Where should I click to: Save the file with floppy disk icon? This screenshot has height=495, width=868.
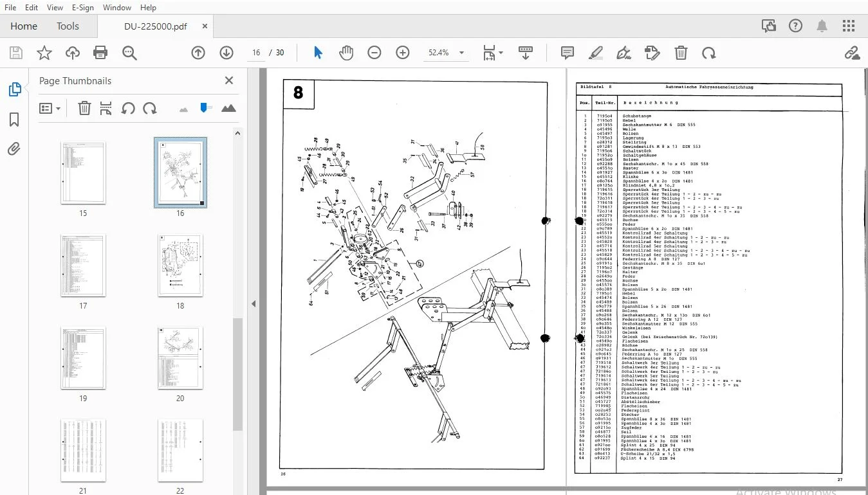tap(15, 53)
